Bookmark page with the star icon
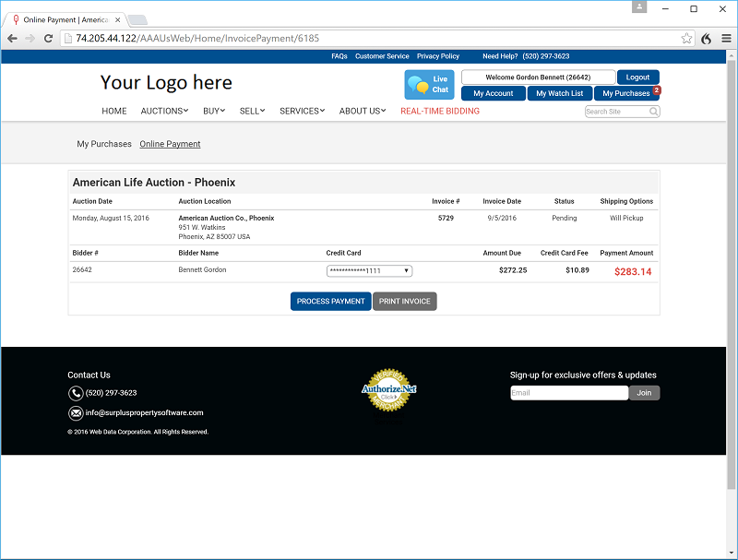This screenshot has height=560, width=738. click(686, 39)
